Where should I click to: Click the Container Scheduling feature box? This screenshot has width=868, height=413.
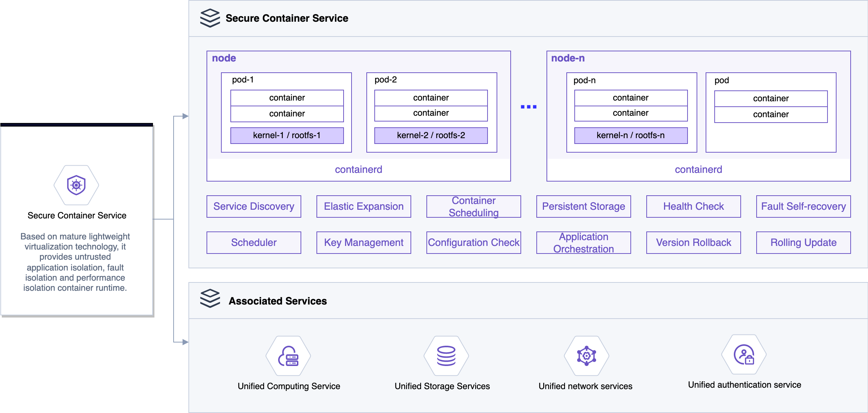pyautogui.click(x=473, y=206)
